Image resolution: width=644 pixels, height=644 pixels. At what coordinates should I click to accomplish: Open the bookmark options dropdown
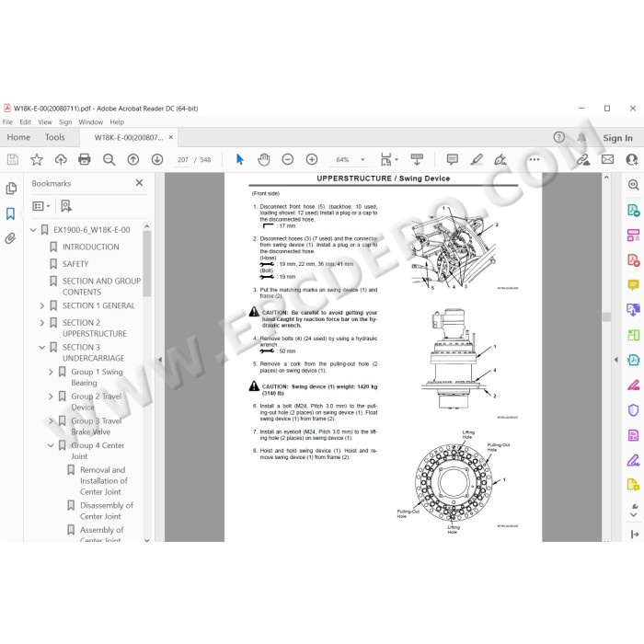(41, 206)
